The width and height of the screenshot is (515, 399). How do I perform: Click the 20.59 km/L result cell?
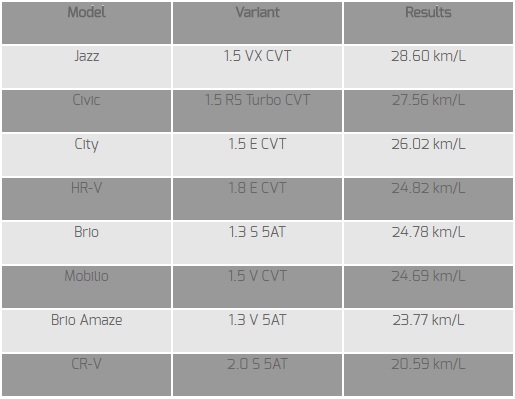pos(428,375)
